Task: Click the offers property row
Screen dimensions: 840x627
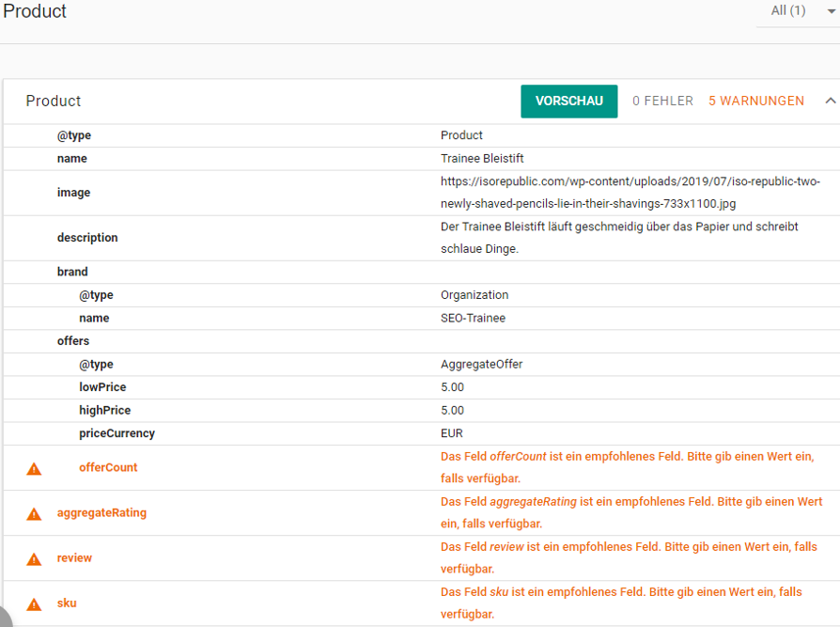Action: pyautogui.click(x=422, y=341)
